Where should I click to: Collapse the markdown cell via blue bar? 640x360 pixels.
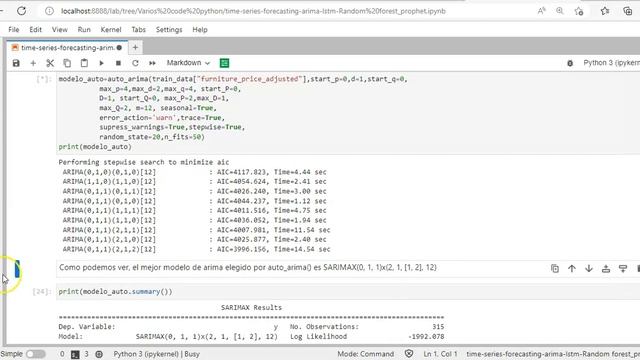17,269
